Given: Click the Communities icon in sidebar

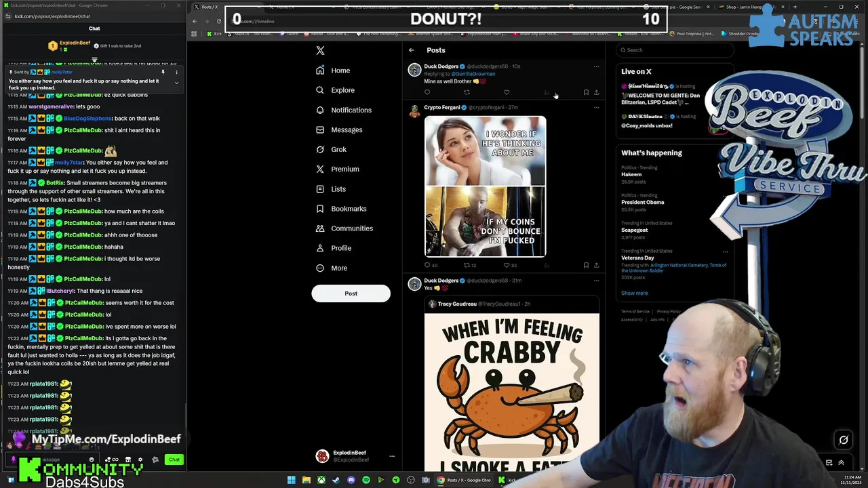Looking at the screenshot, I should pyautogui.click(x=320, y=228).
